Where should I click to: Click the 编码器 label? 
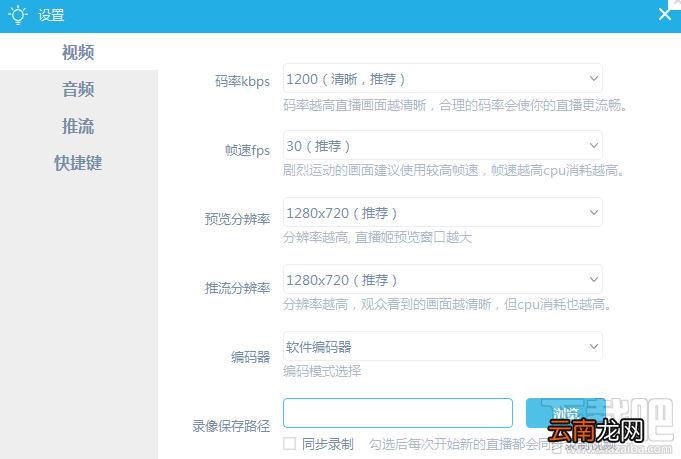tap(250, 357)
